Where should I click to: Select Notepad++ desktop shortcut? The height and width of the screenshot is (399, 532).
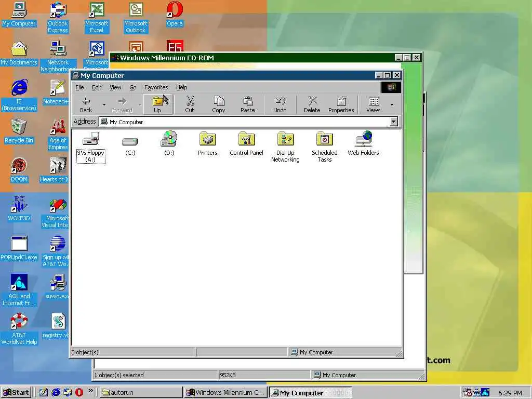[56, 92]
